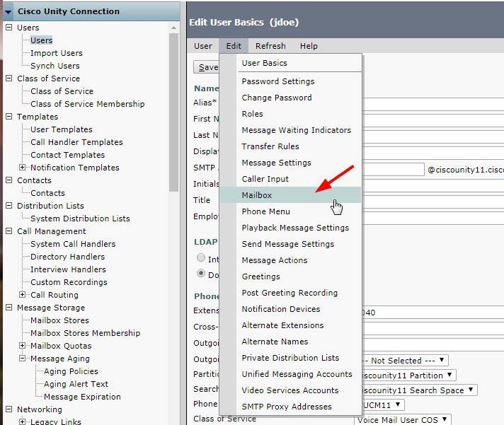Open System Call Handlers

point(73,244)
